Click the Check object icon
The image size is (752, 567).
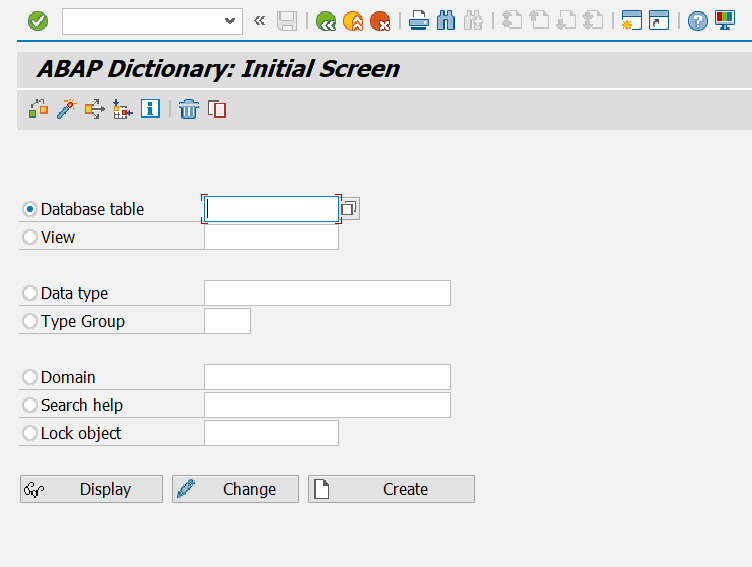pos(38,109)
